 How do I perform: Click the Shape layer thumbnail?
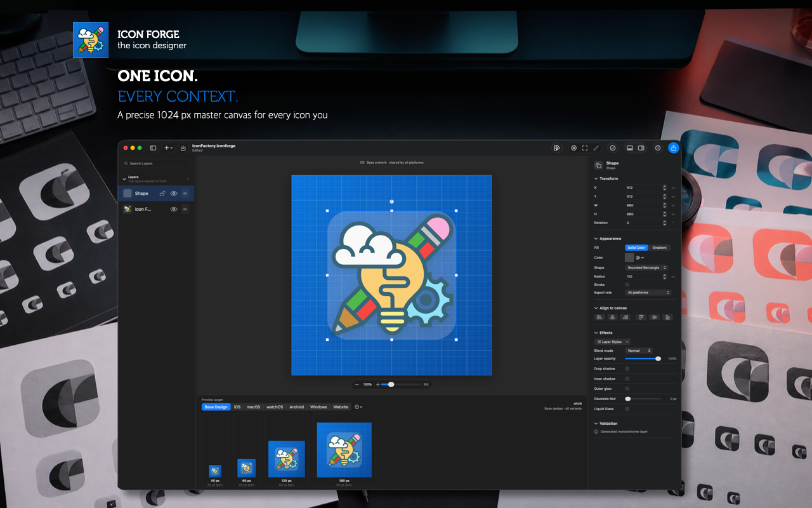pos(128,193)
